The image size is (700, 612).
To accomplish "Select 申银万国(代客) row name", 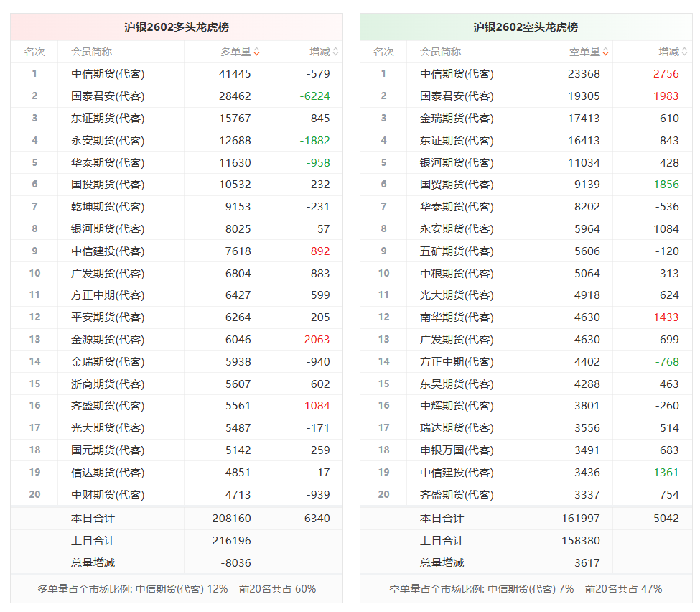I will tap(457, 450).
